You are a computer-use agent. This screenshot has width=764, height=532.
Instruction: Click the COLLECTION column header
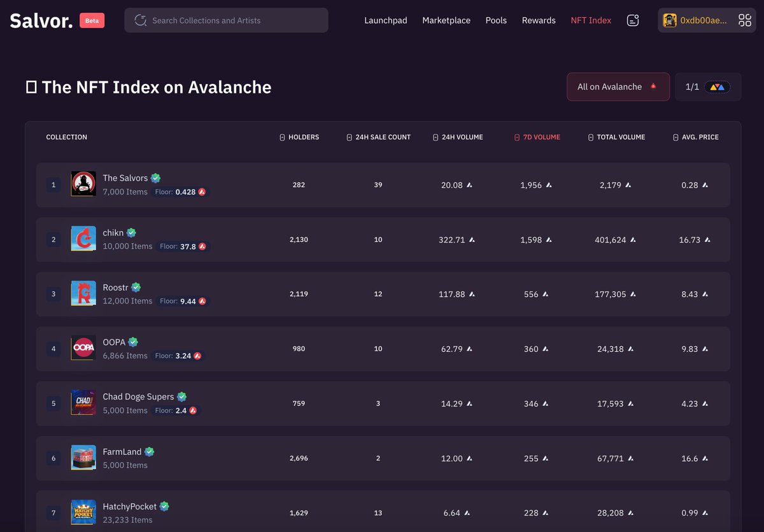click(67, 137)
